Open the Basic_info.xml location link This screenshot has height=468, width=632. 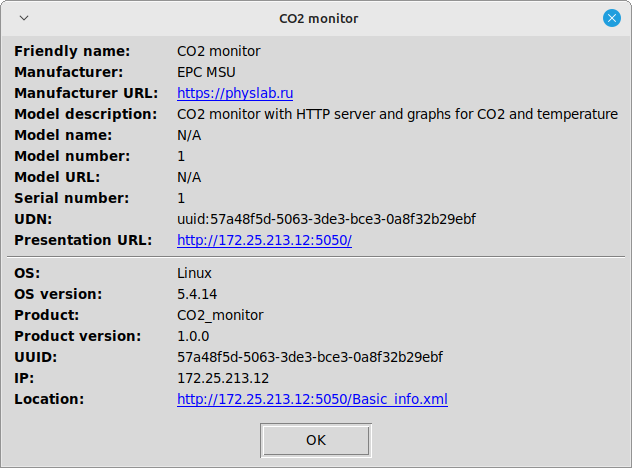coord(312,399)
